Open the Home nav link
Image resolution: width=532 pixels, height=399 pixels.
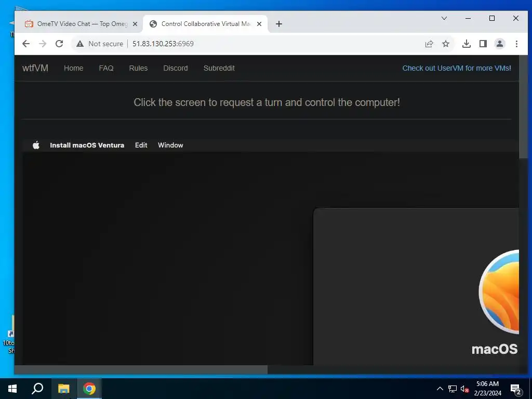pos(74,68)
